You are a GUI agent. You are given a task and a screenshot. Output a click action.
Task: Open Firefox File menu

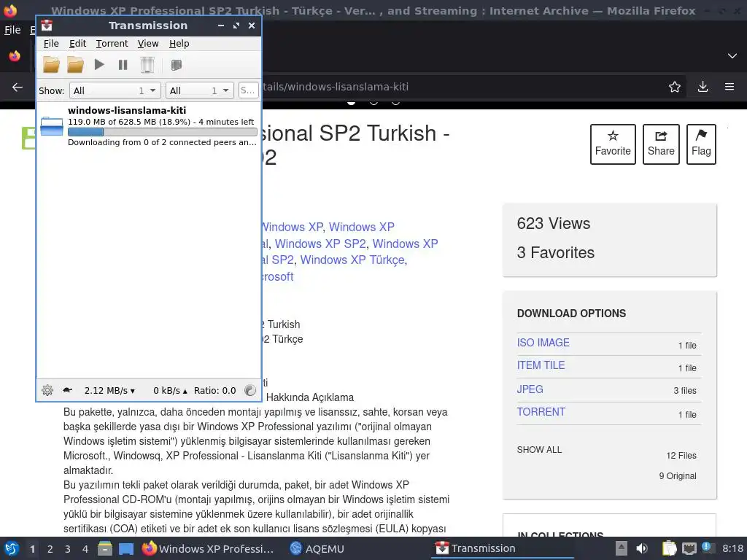pos(12,30)
